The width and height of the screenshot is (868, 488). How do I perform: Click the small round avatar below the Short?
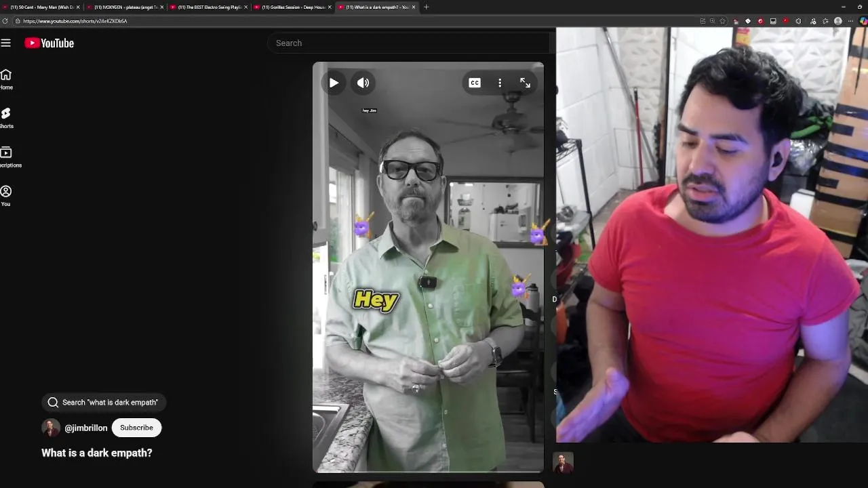click(x=563, y=463)
